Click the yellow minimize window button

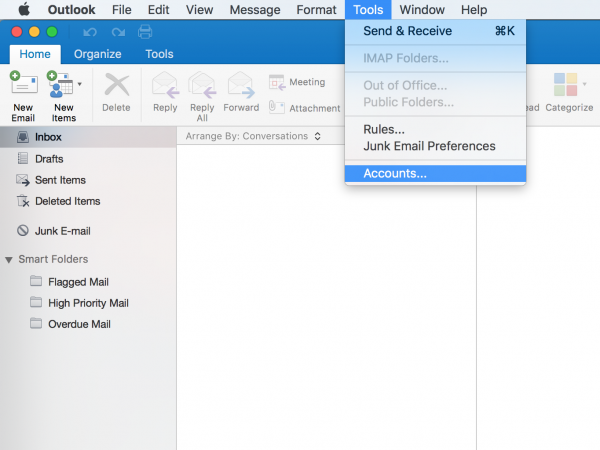pyautogui.click(x=34, y=32)
